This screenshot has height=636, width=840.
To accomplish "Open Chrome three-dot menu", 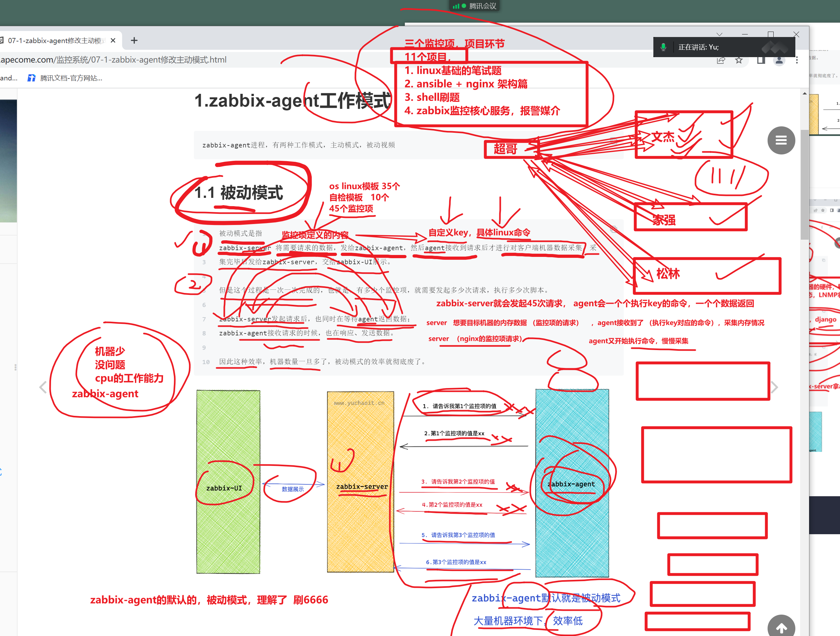I will 797,60.
